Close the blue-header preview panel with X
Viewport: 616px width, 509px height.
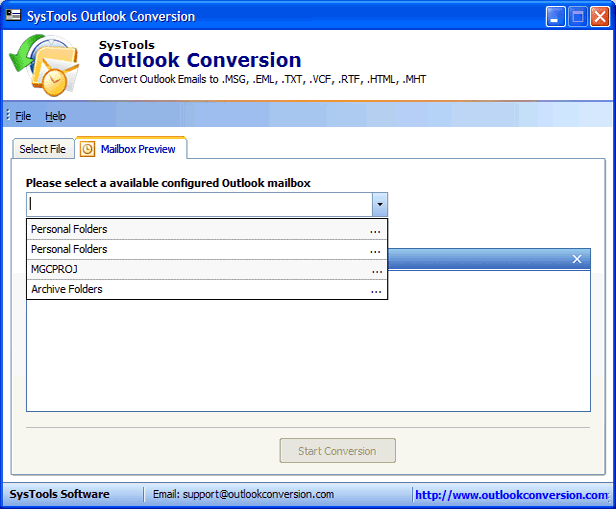(576, 259)
